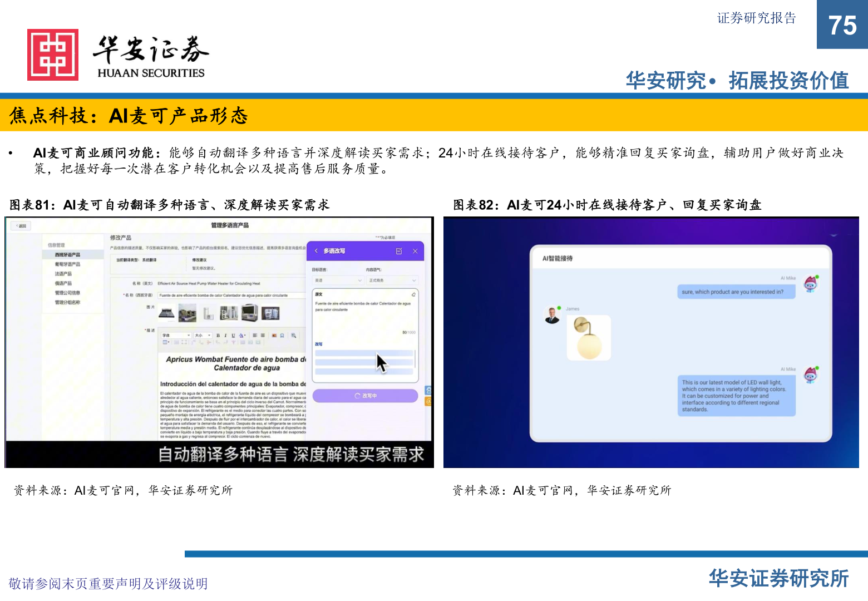Click the 管理多语言产品 page title
The image size is (868, 601).
point(230,225)
